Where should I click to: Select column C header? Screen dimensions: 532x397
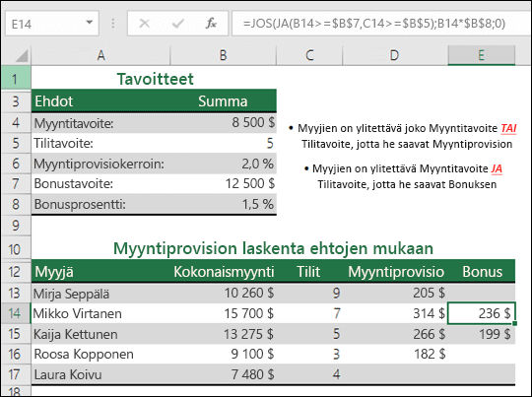pos(309,55)
